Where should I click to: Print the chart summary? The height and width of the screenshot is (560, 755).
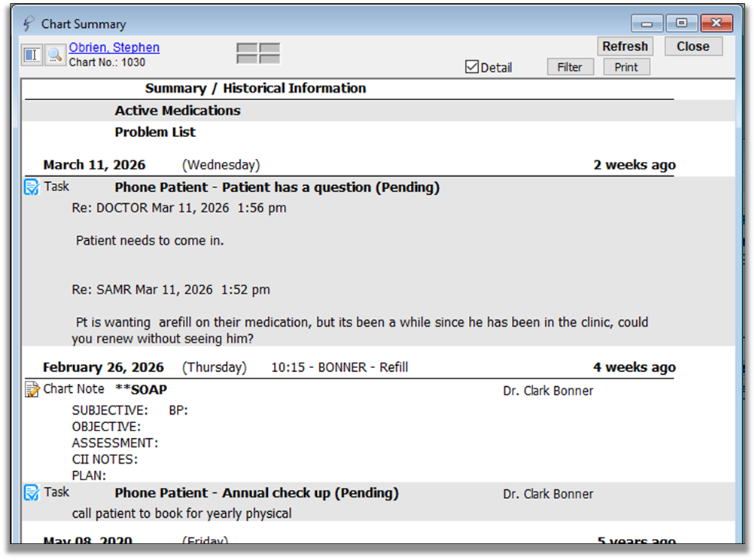626,67
